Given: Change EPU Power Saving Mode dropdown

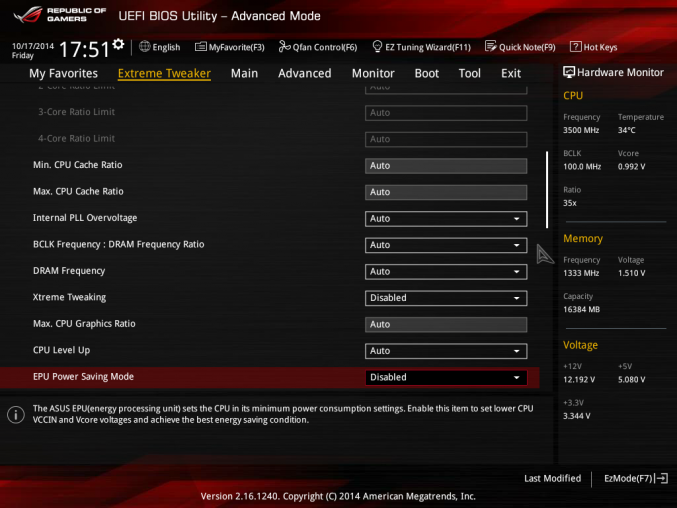Looking at the screenshot, I should coord(445,378).
